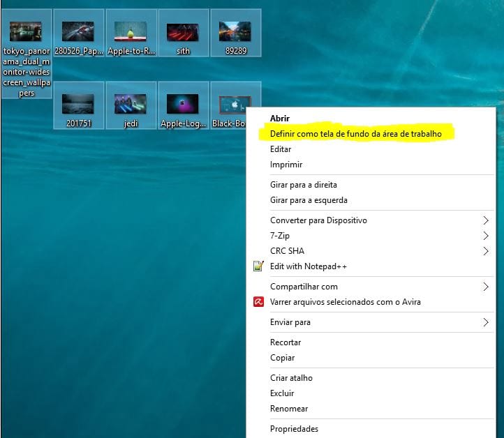Viewport: 504px width, 438px height.
Task: Select the Apple-Log... image file
Action: (x=183, y=104)
